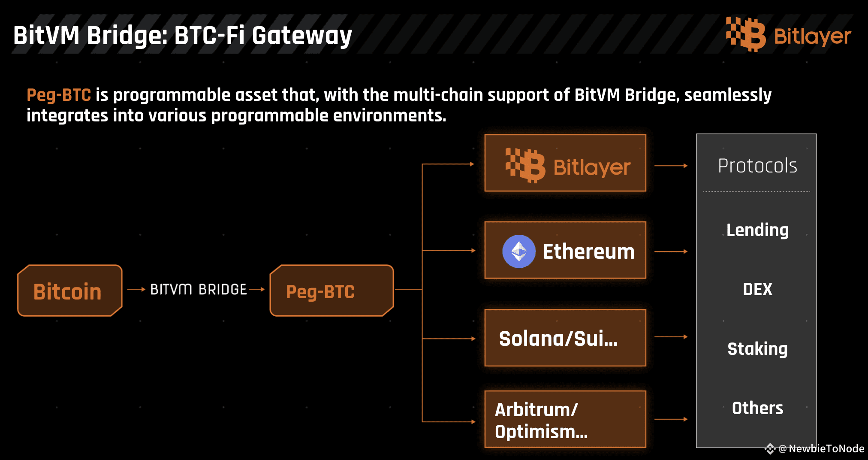
Task: Select the Peg-BTC box
Action: [332, 291]
